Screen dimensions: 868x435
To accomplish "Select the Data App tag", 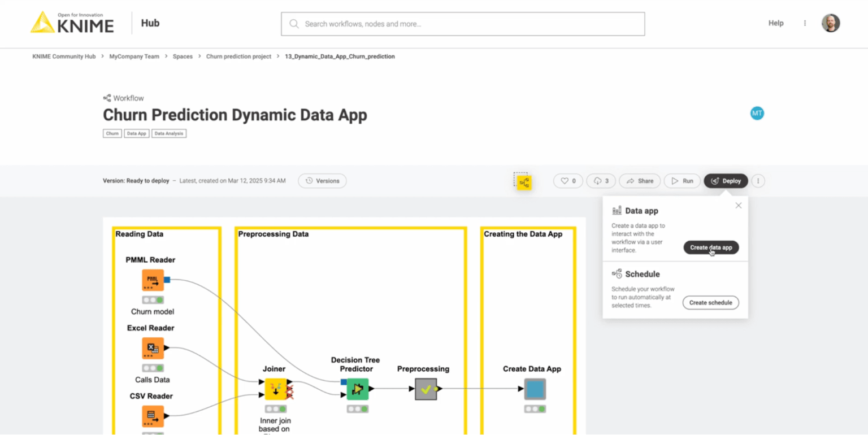I will (x=137, y=134).
